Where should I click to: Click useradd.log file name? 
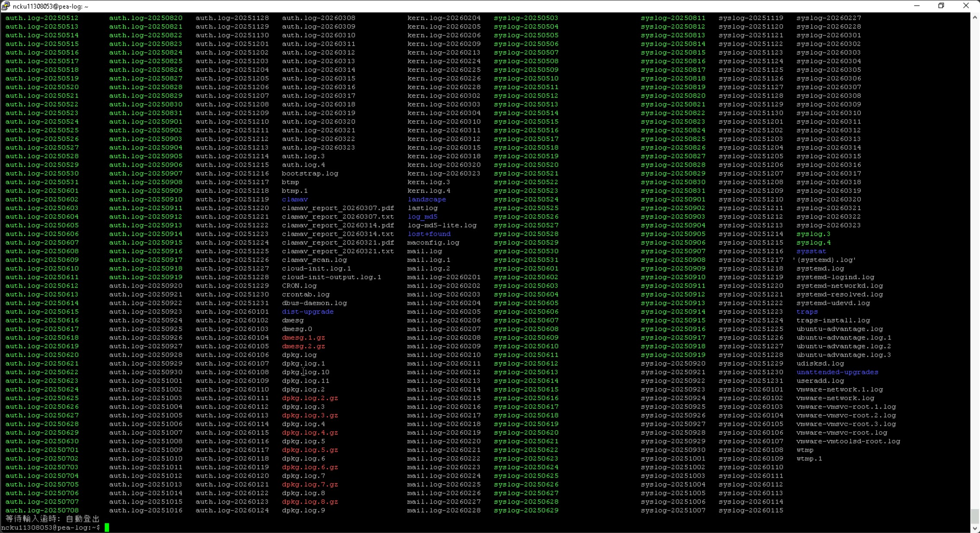(x=820, y=381)
